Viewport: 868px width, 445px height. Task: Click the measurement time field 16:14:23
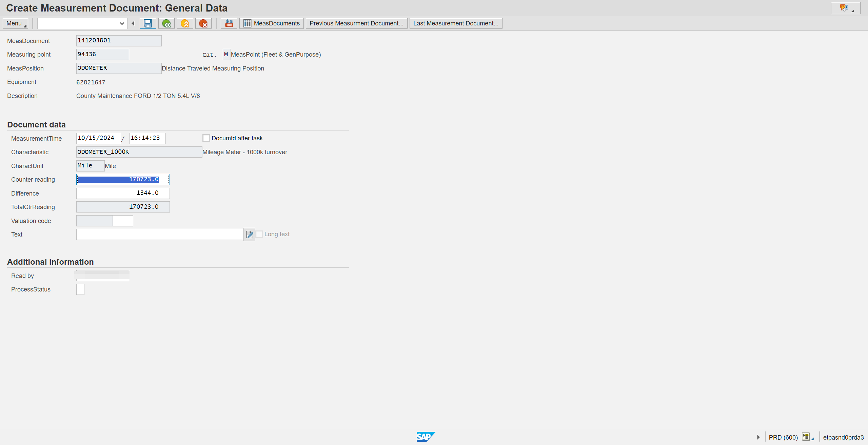[x=147, y=138]
